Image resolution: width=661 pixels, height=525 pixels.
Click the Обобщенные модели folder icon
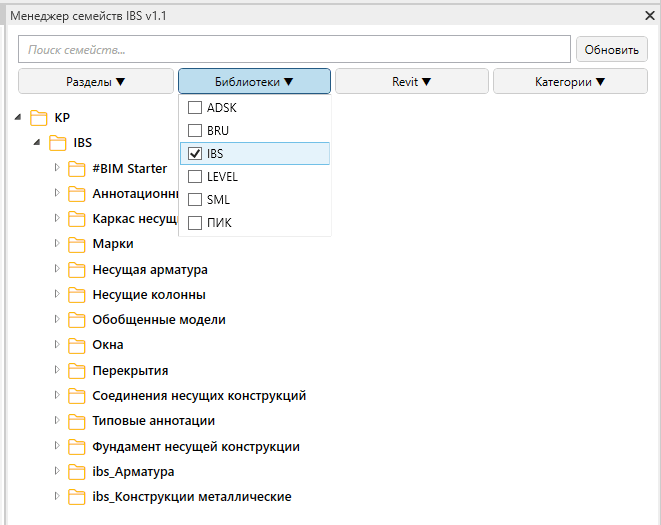77,320
